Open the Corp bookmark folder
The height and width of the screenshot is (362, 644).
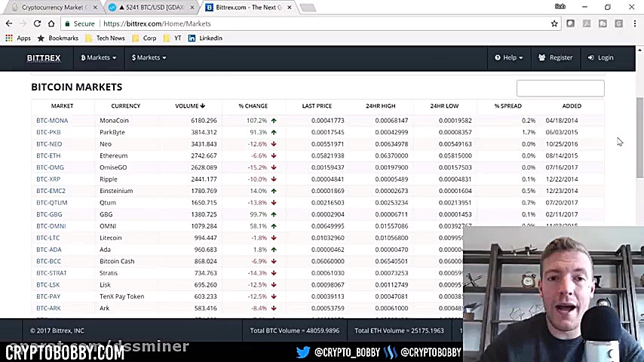[x=144, y=38]
